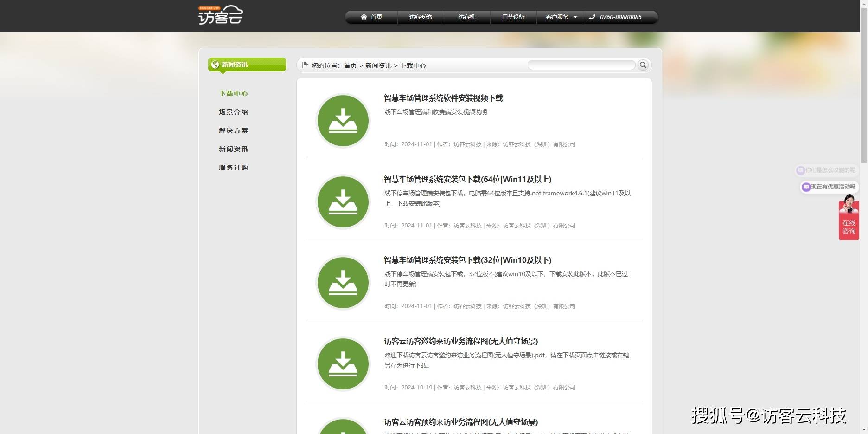Open 解决方案 from the sidebar
Viewport: 868px width, 434px height.
(x=233, y=130)
